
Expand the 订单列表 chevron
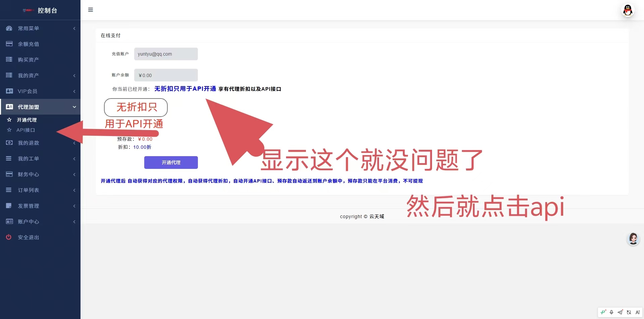pos(74,190)
